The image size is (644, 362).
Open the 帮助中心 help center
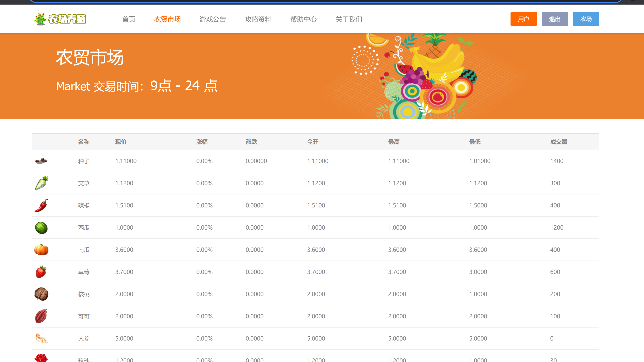click(x=303, y=19)
